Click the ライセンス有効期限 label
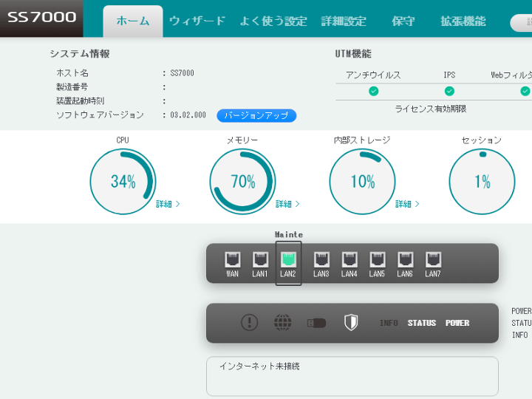Viewport: 532px width, 399px height. [x=431, y=109]
